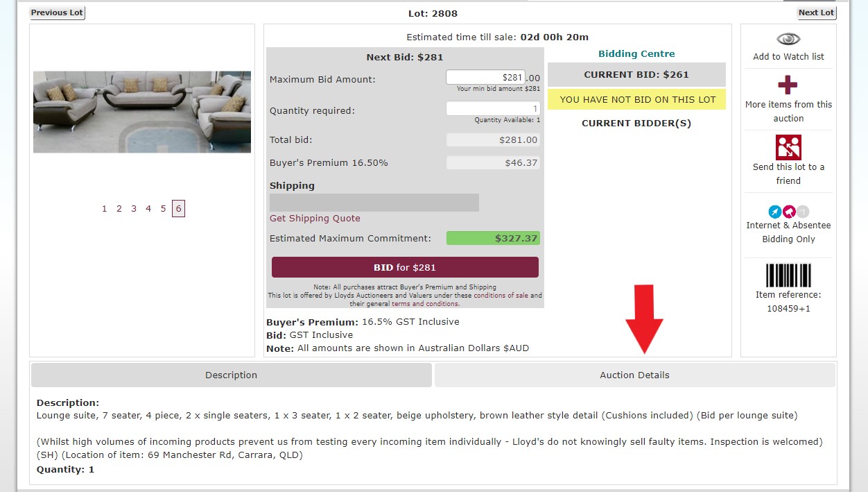Open the Auction Details tab
The height and width of the screenshot is (492, 868).
pos(634,375)
